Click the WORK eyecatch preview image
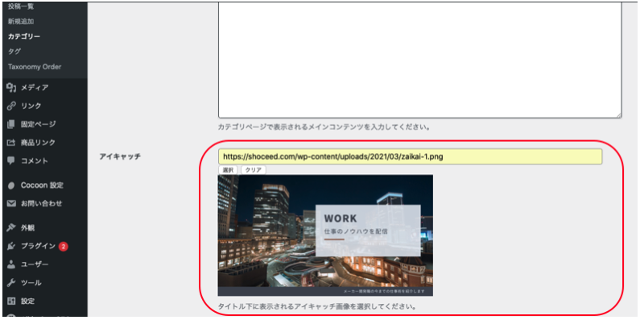644x320 pixels. click(x=325, y=235)
